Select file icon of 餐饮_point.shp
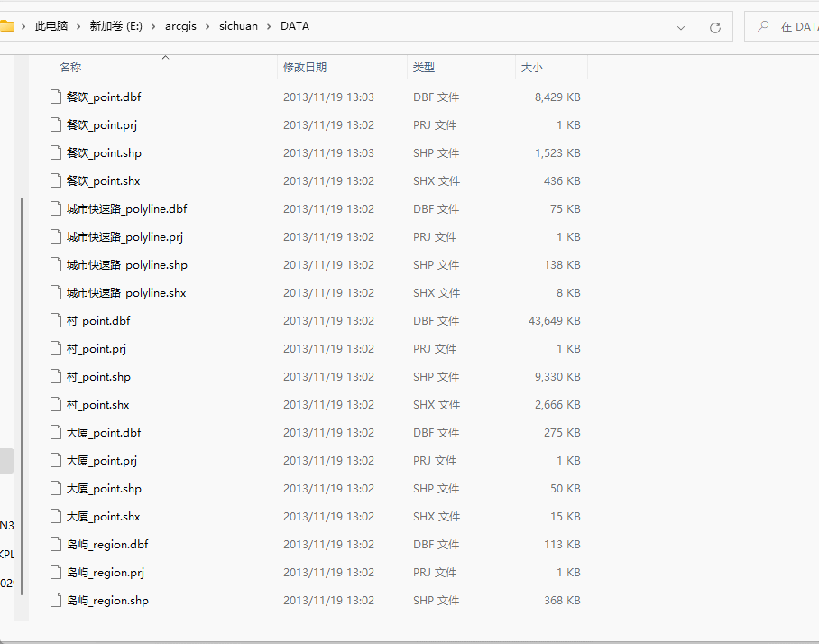This screenshot has width=819, height=644. [x=56, y=152]
